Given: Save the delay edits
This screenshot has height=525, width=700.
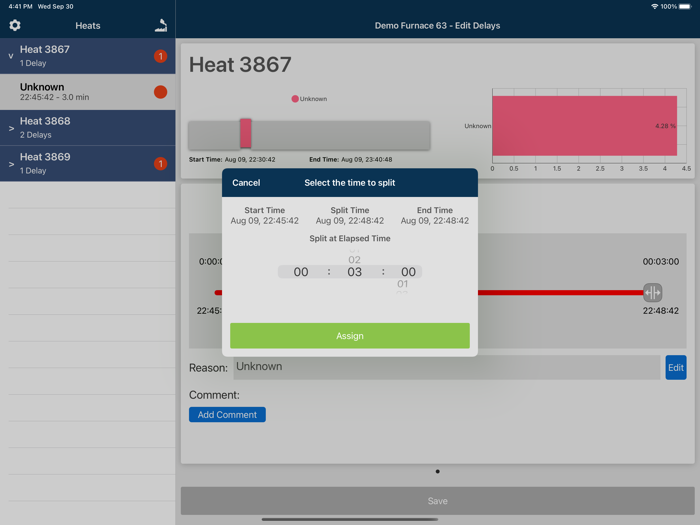Looking at the screenshot, I should click(438, 501).
